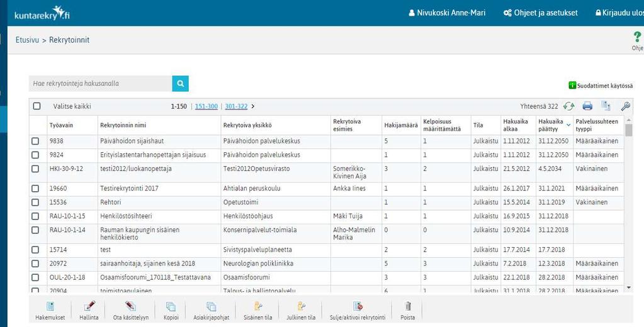Image resolution: width=644 pixels, height=327 pixels.
Task: Select checkbox for row 9824
Action: tap(35, 155)
